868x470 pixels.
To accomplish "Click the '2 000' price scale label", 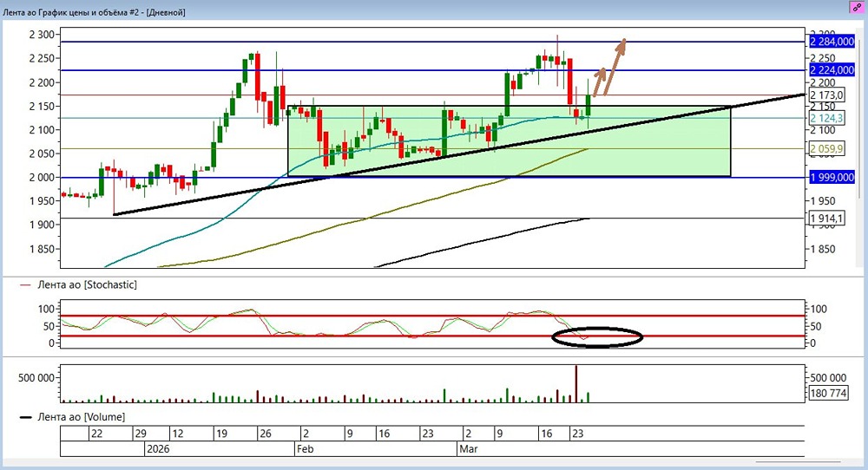I will tap(42, 177).
